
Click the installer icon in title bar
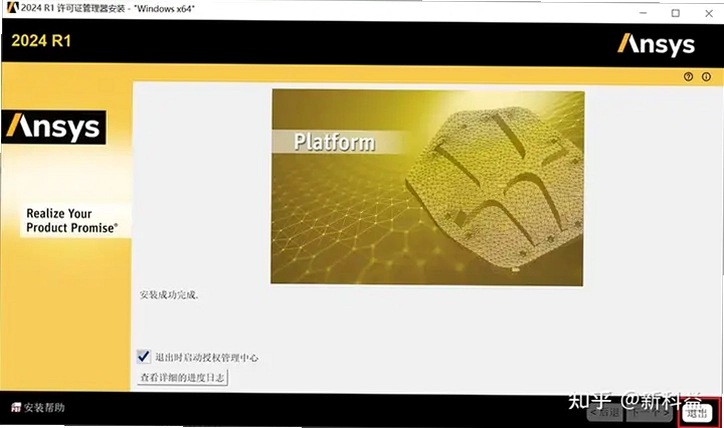tap(12, 7)
